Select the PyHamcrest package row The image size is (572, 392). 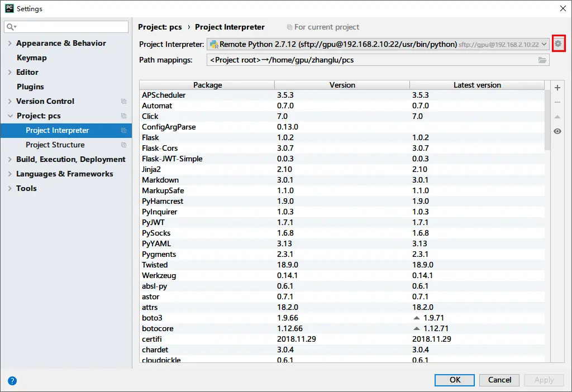[342, 201]
